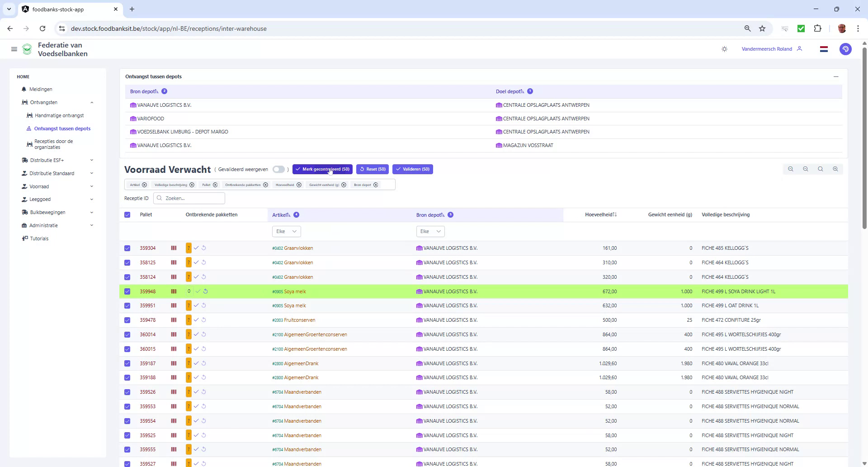This screenshot has width=868, height=467.
Task: Click the Dutch flag language icon
Action: [824, 49]
